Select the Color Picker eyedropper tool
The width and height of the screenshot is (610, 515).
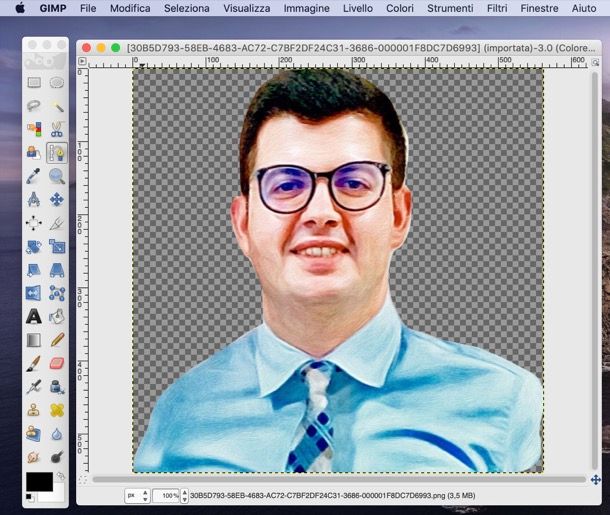34,176
